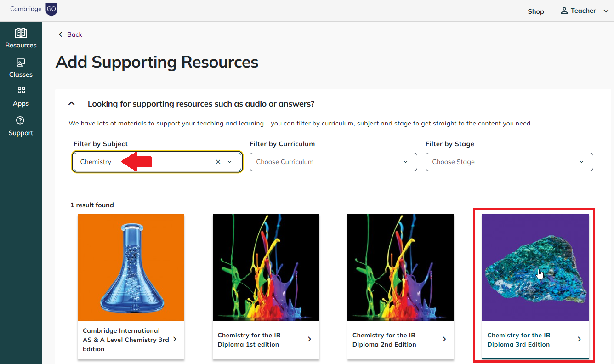Select the Apps label in sidebar
The height and width of the screenshot is (364, 614).
[21, 103]
